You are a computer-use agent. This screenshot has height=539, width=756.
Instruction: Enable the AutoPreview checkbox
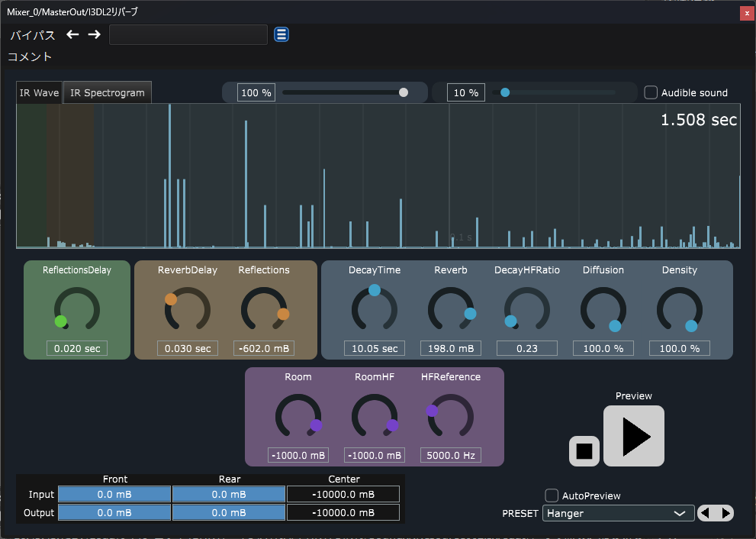pyautogui.click(x=552, y=495)
